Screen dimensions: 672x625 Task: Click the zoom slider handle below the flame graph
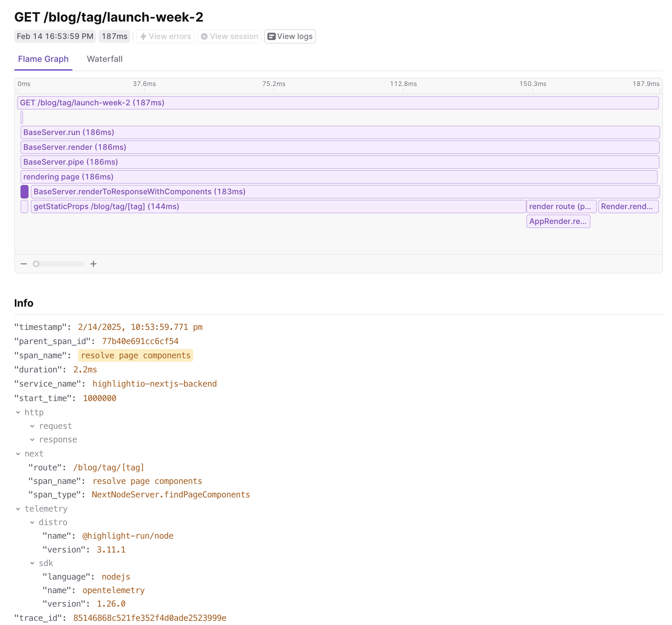(36, 264)
